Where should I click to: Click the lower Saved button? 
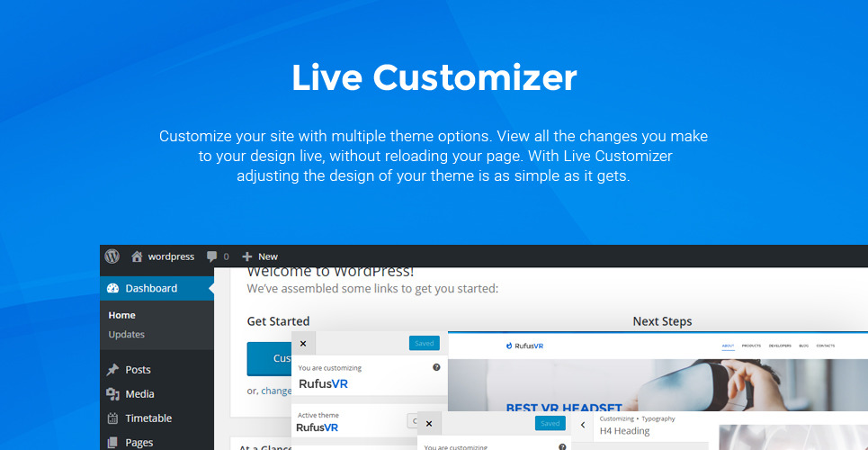pos(550,423)
